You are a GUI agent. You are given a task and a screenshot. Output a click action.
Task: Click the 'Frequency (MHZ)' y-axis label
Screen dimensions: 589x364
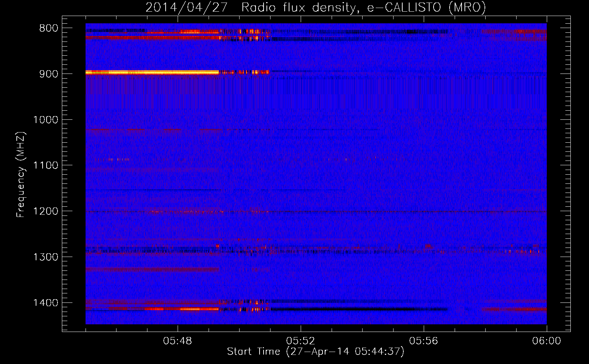(x=21, y=175)
